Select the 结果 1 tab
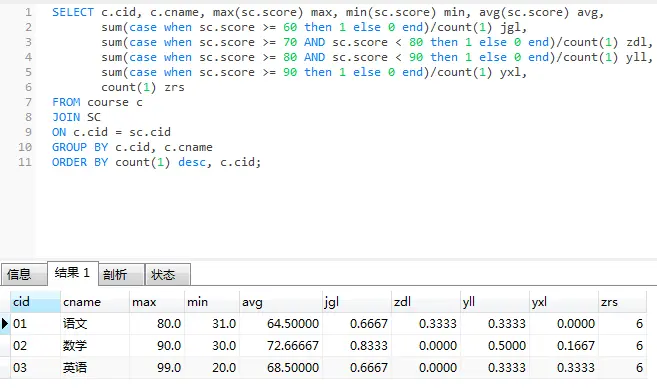This screenshot has width=657, height=390. tap(73, 273)
